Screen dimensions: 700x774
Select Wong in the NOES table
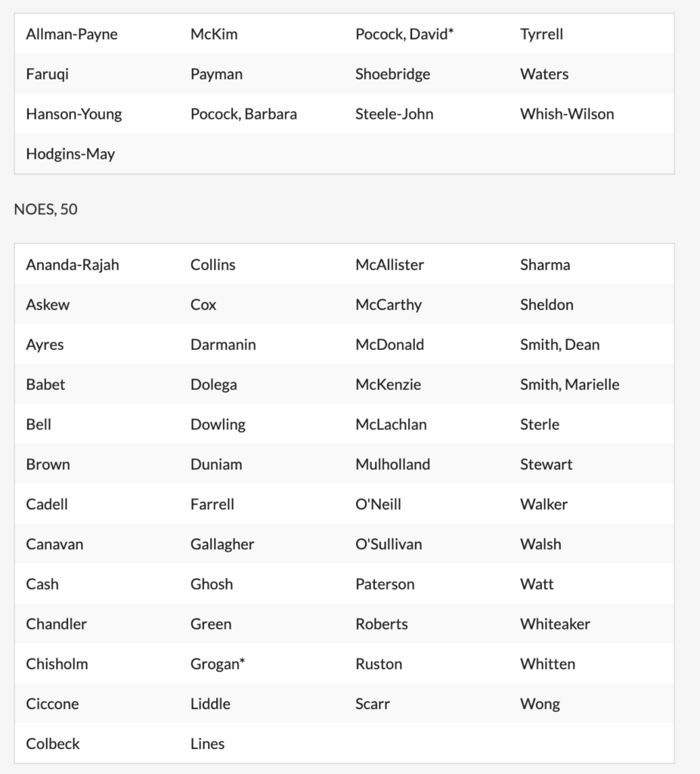click(x=540, y=704)
